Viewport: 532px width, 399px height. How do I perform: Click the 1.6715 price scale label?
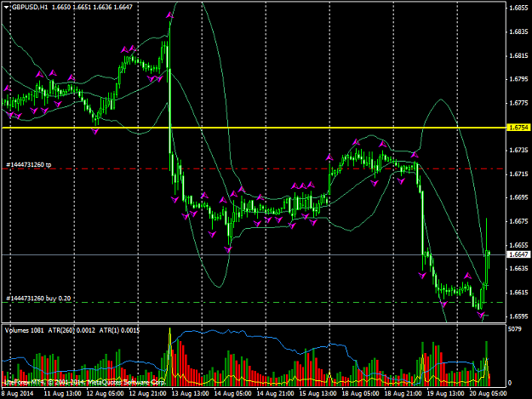coord(518,174)
